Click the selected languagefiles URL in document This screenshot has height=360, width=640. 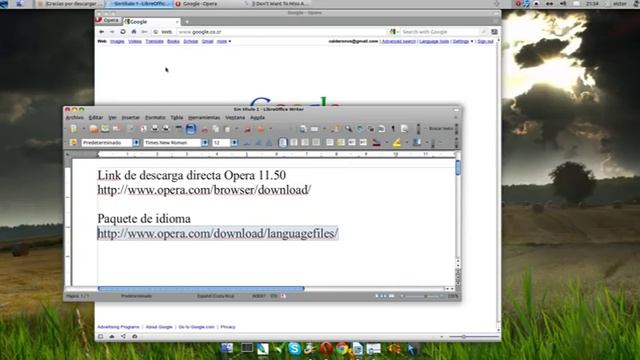click(x=218, y=233)
